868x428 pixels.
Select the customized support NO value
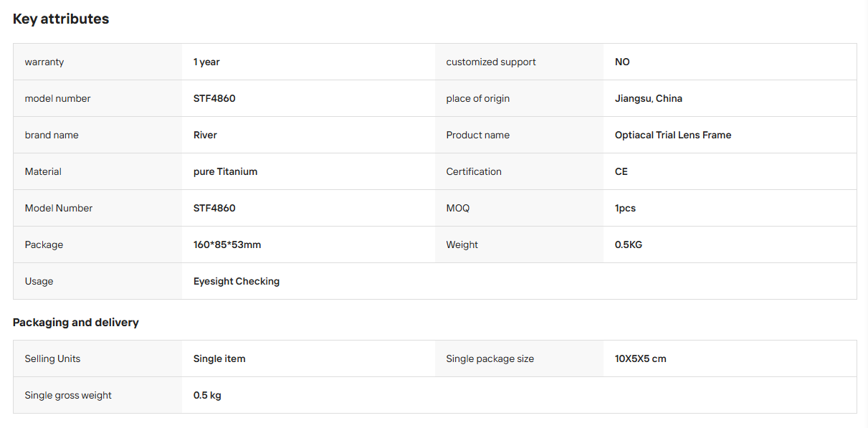(622, 62)
